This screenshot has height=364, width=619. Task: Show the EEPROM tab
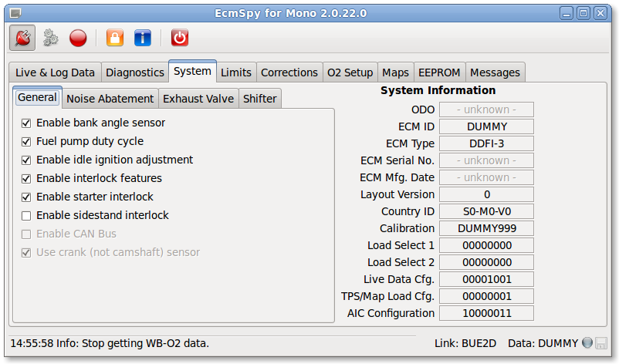[x=439, y=72]
